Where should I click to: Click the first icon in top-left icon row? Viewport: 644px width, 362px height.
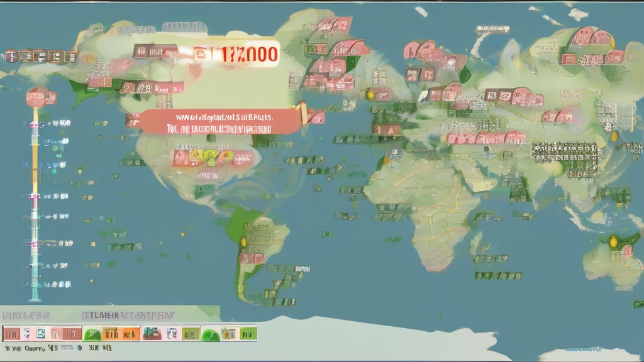click(x=11, y=56)
